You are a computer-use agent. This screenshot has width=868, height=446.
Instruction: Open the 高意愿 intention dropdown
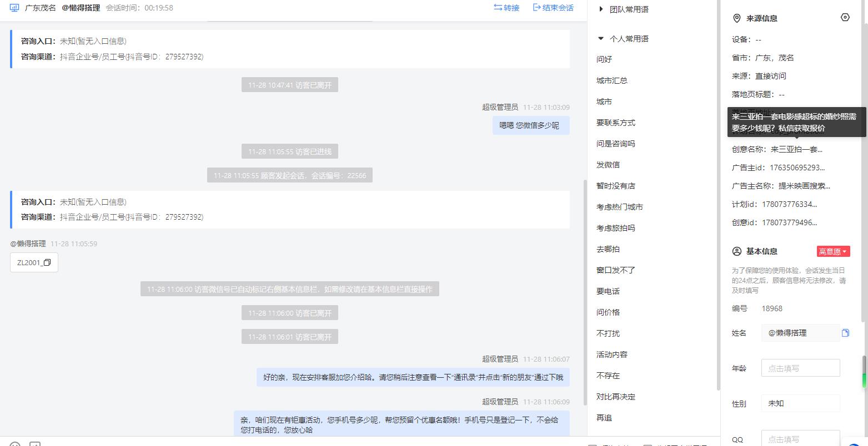[833, 251]
